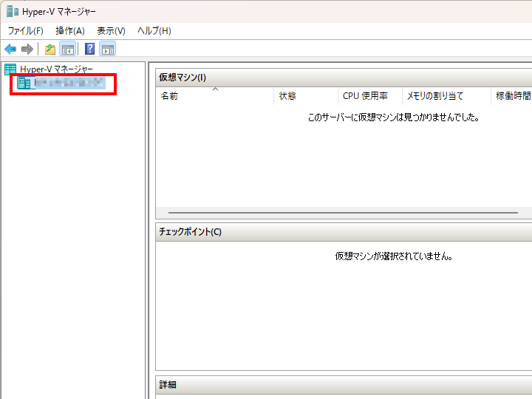Image resolution: width=532 pixels, height=399 pixels.
Task: Sort by 名前 column header
Action: pos(169,96)
